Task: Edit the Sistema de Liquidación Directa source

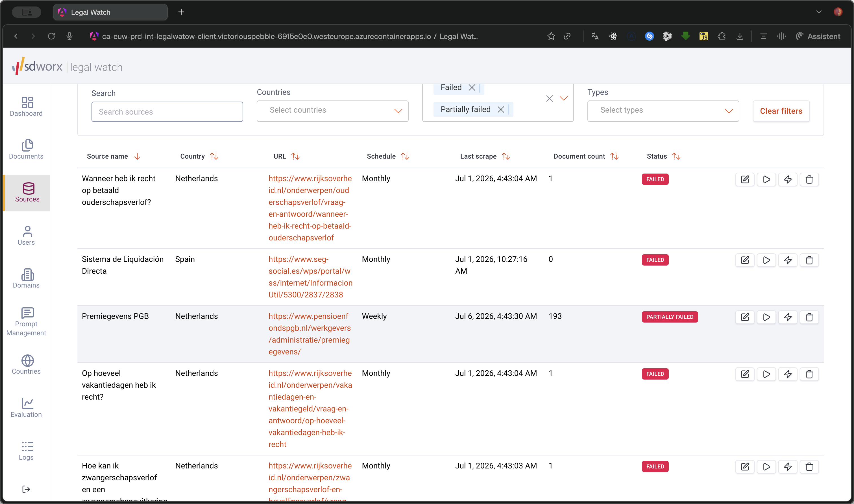Action: [x=745, y=260]
